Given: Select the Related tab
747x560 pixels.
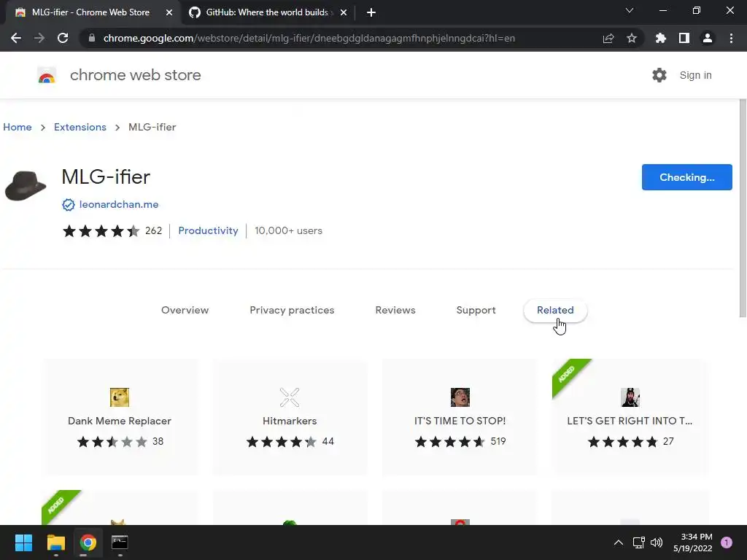Looking at the screenshot, I should 555,310.
